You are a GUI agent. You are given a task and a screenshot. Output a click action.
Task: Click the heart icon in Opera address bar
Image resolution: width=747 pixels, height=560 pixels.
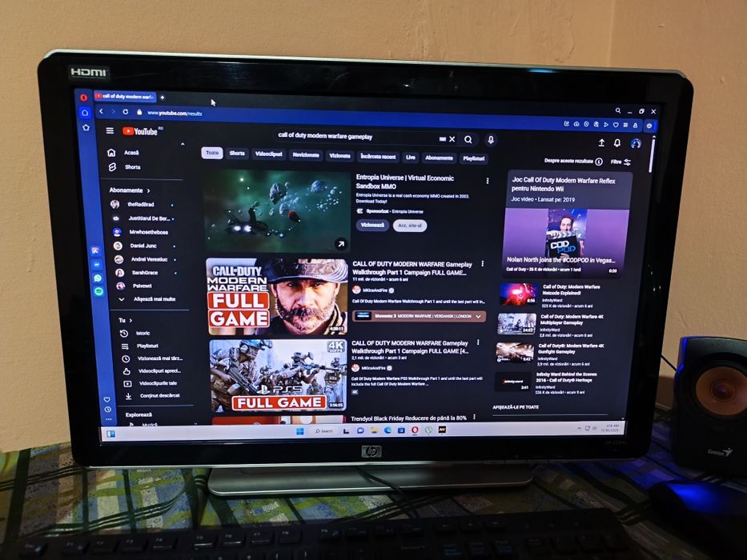pyautogui.click(x=616, y=125)
